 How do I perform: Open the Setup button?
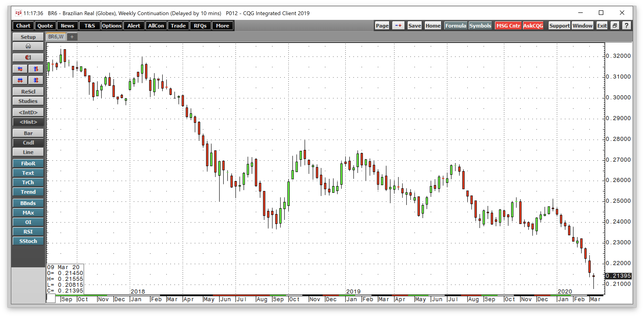click(28, 37)
